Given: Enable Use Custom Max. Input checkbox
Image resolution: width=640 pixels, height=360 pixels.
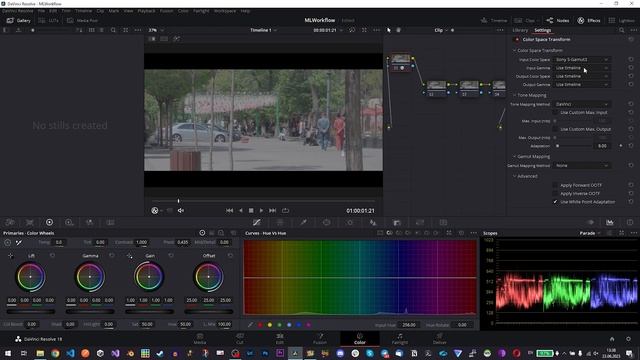Looking at the screenshot, I should click(x=555, y=112).
